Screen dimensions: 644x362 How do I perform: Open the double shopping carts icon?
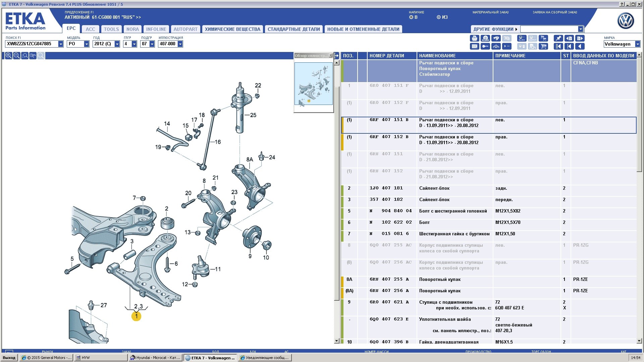click(543, 38)
